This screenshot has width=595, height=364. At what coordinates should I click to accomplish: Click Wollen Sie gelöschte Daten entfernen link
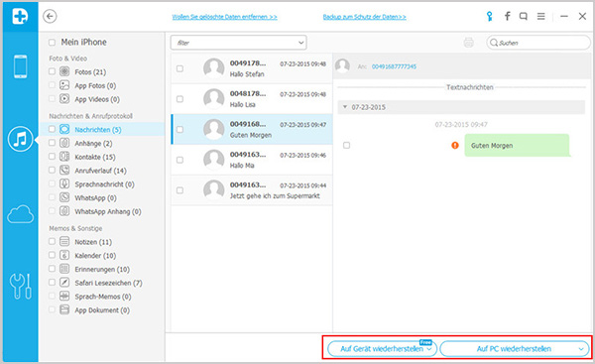[x=225, y=17]
